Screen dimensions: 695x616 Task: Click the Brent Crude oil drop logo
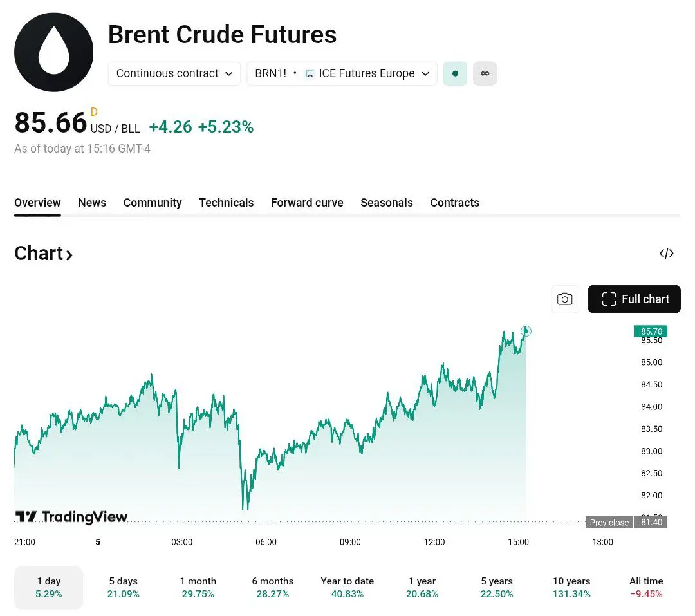coord(54,52)
